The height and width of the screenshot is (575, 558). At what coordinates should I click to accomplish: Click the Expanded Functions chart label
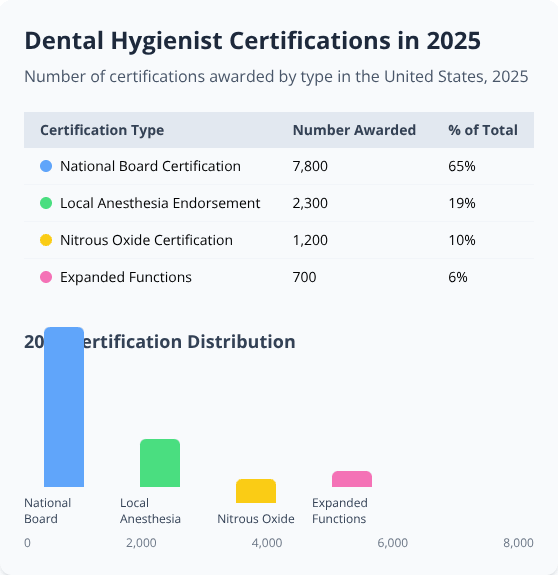340,510
